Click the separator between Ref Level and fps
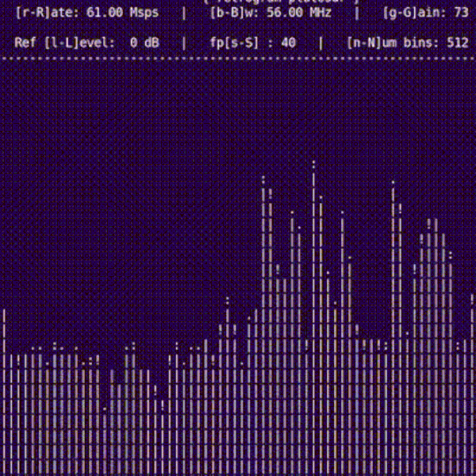The image size is (476, 476). click(x=184, y=42)
